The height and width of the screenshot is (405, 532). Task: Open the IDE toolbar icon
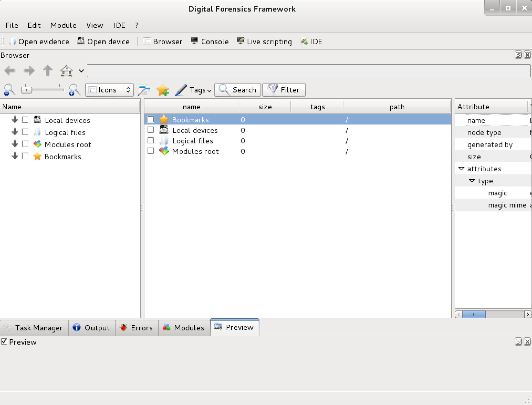(304, 41)
